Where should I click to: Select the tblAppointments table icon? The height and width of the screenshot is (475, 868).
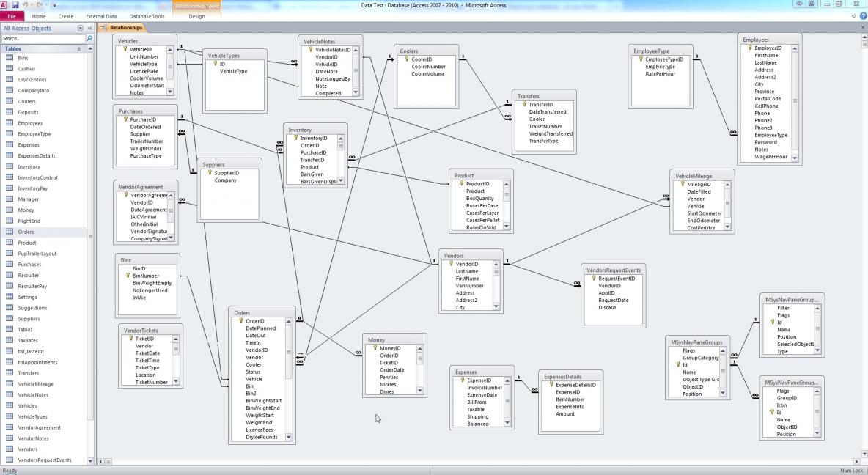pyautogui.click(x=10, y=362)
